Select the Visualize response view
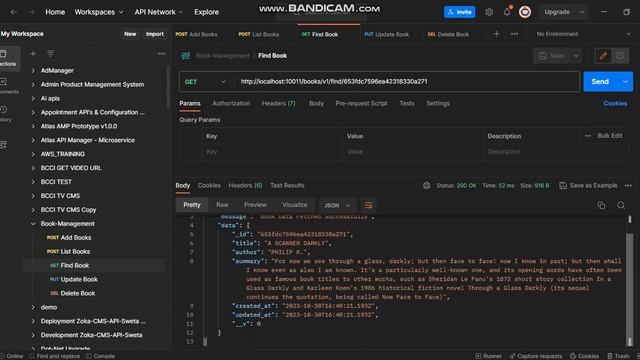This screenshot has width=640, height=360. [295, 205]
